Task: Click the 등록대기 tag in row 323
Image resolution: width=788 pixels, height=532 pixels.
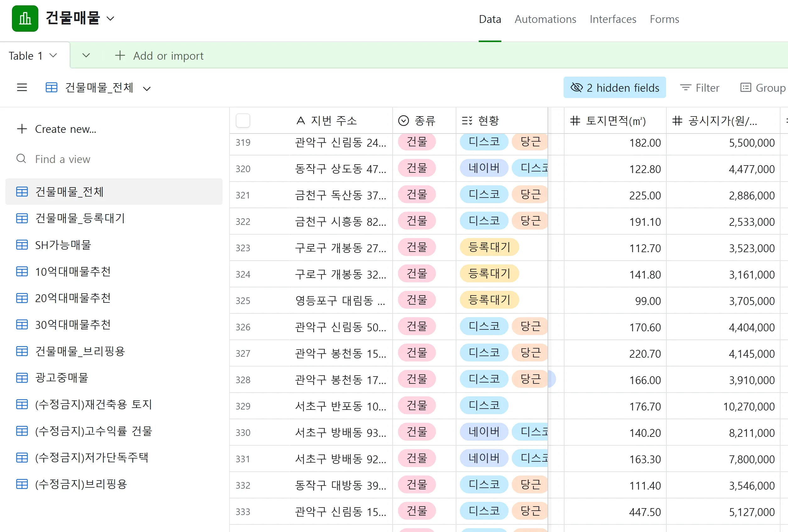Action: tap(489, 247)
